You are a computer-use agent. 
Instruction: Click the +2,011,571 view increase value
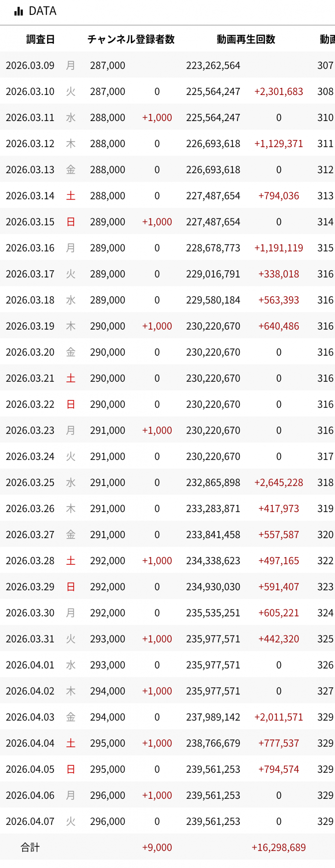pos(278,717)
